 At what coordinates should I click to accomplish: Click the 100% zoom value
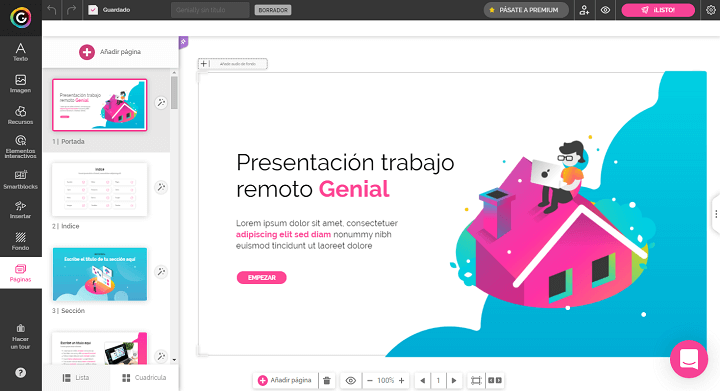tap(386, 380)
